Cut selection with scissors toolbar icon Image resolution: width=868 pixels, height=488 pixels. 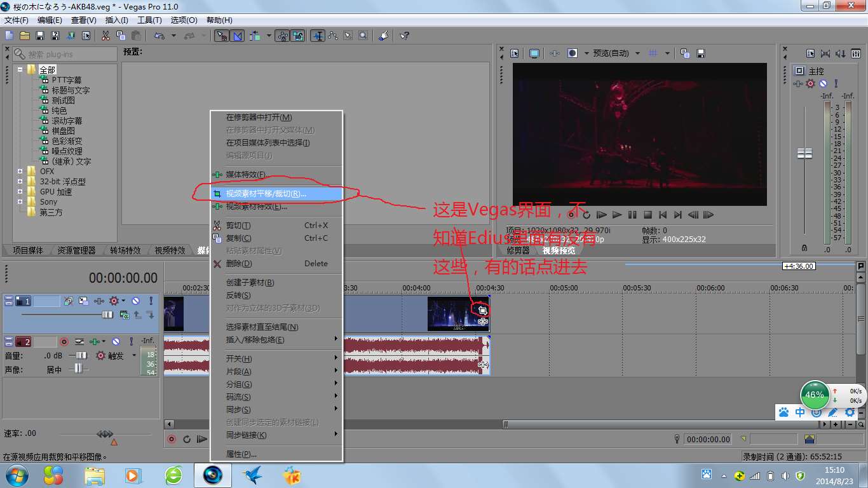[105, 36]
